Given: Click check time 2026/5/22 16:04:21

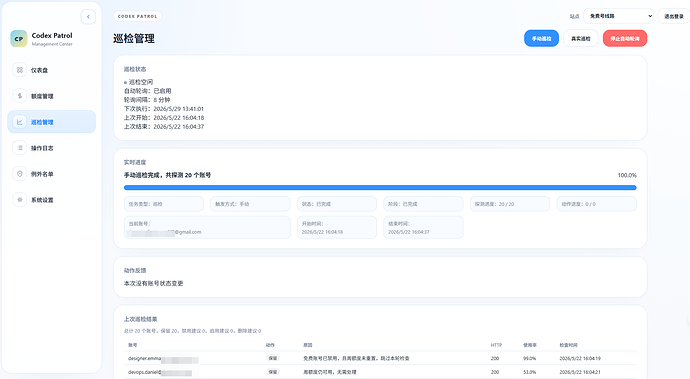Looking at the screenshot, I should tap(580, 372).
